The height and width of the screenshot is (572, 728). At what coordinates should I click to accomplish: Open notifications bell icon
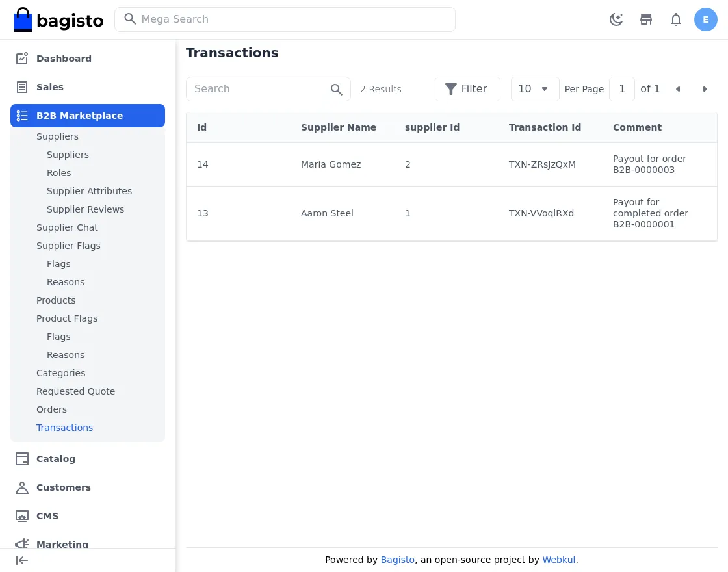click(676, 19)
